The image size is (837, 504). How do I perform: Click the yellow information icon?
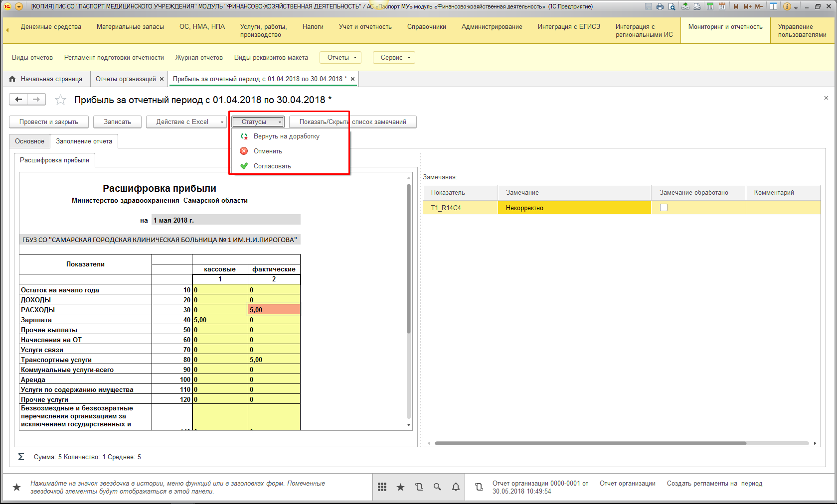[787, 6]
